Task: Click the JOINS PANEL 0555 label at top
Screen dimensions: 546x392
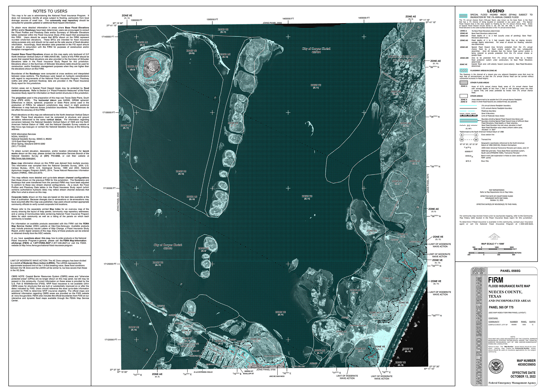Action: tap(272, 23)
